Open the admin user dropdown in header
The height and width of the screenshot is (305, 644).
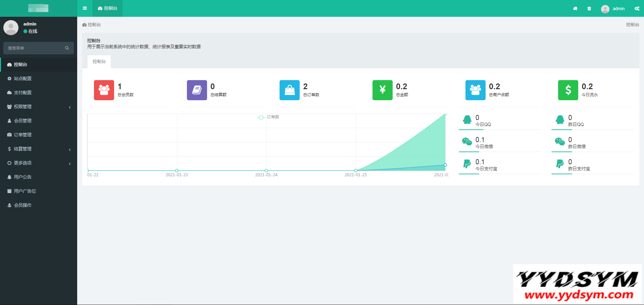[613, 8]
